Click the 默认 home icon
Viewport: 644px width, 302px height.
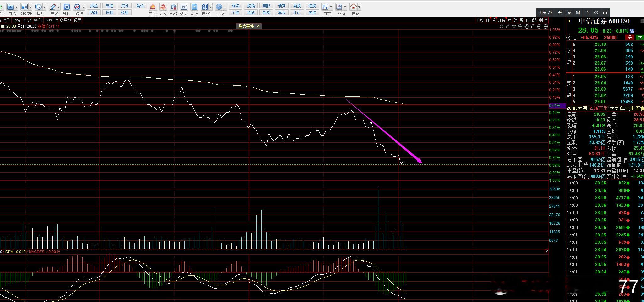coord(354,7)
